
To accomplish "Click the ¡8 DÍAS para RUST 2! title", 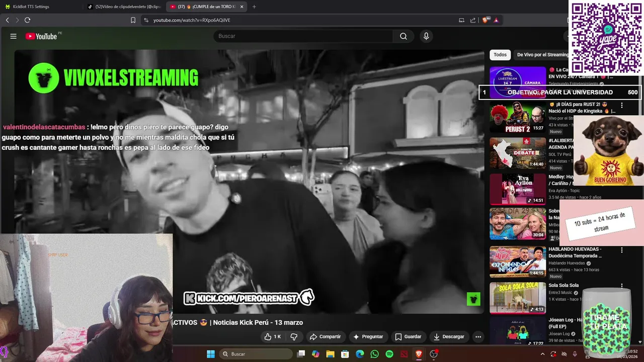I will point(582,108).
